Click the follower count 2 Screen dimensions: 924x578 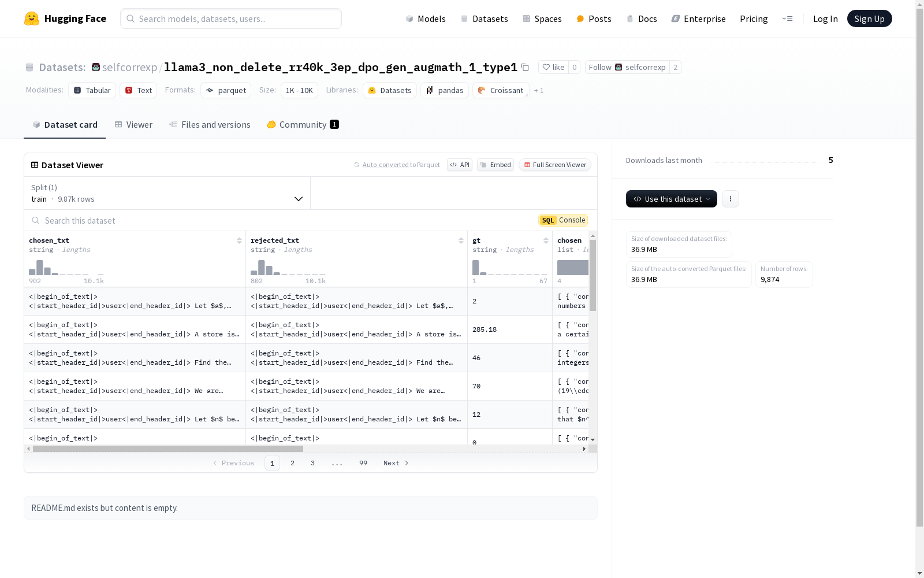point(675,67)
